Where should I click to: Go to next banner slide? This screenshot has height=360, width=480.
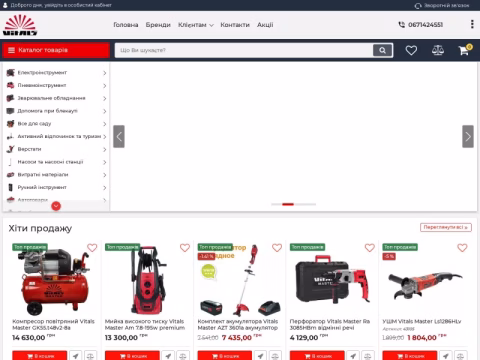click(468, 136)
